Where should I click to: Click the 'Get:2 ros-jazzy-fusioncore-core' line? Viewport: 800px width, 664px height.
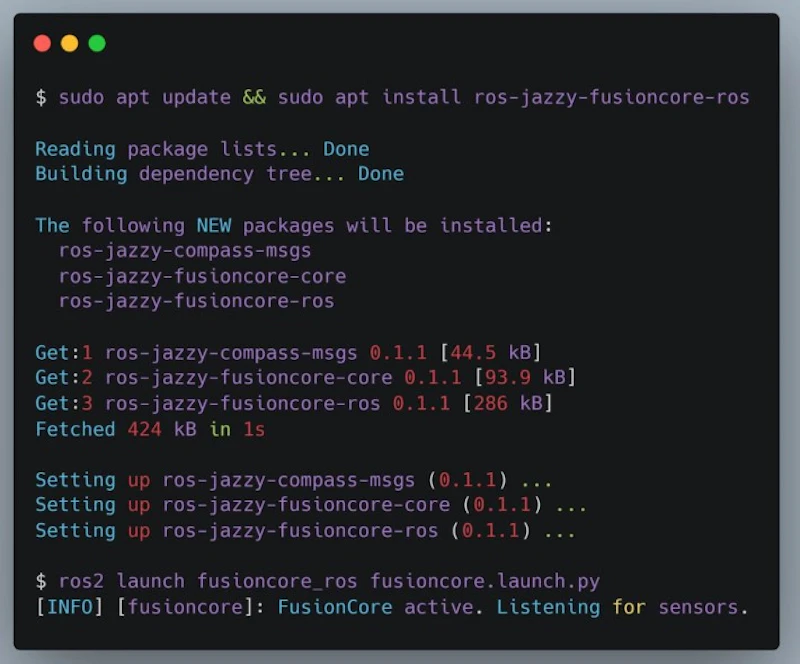coord(305,378)
